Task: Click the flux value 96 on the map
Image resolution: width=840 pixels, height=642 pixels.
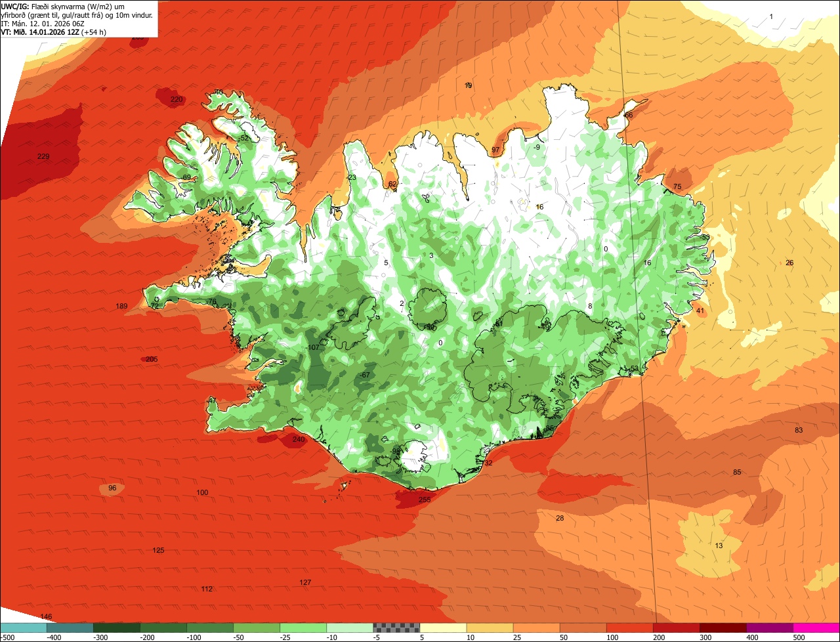Action: [112, 488]
